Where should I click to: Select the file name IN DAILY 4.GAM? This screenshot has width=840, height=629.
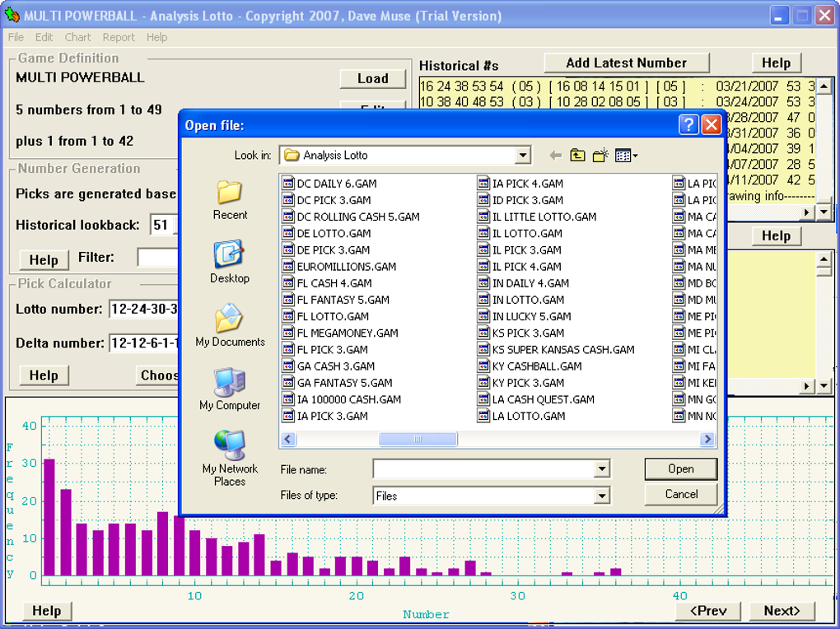point(530,283)
